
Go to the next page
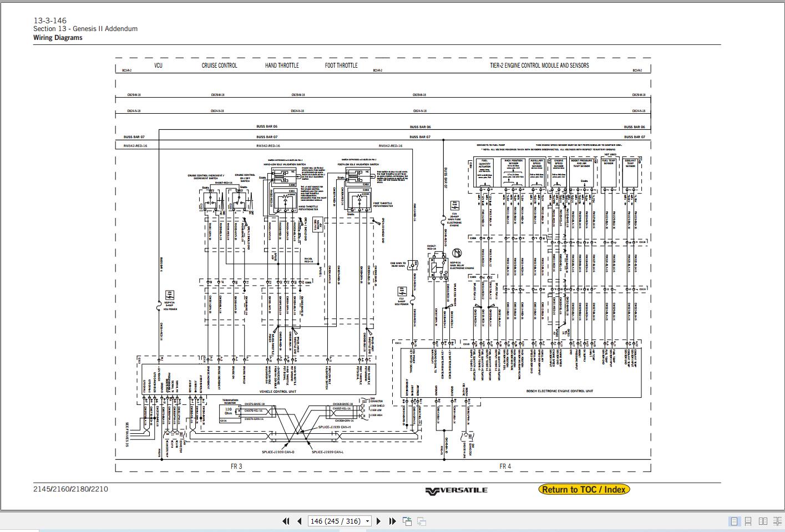pos(379,521)
